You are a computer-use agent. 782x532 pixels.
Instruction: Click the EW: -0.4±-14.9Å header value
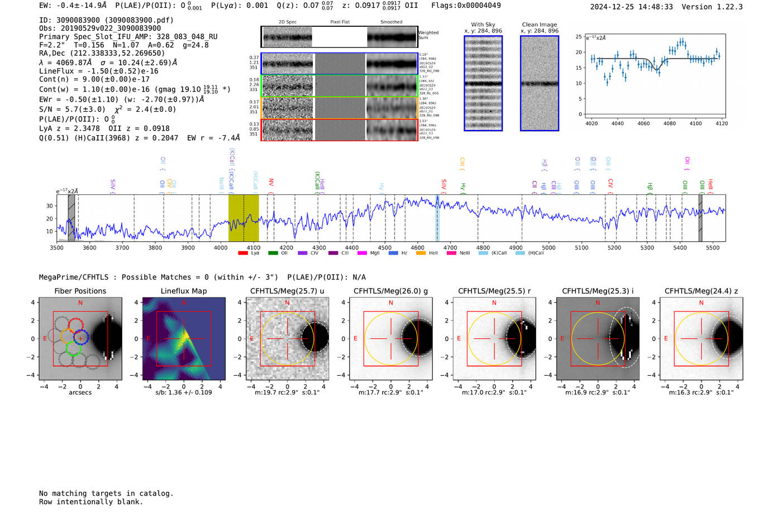[73, 6]
